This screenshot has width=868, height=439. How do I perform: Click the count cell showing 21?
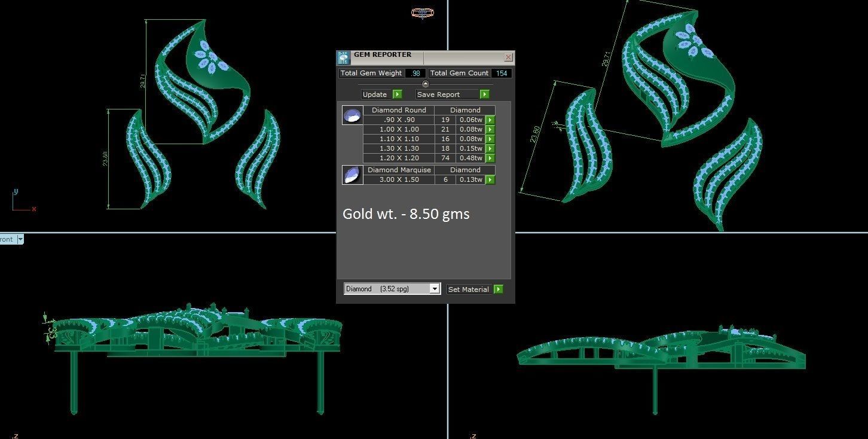(x=445, y=129)
